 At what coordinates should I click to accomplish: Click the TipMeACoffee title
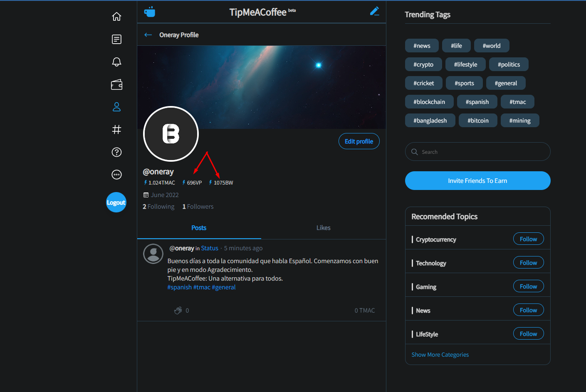pos(258,12)
